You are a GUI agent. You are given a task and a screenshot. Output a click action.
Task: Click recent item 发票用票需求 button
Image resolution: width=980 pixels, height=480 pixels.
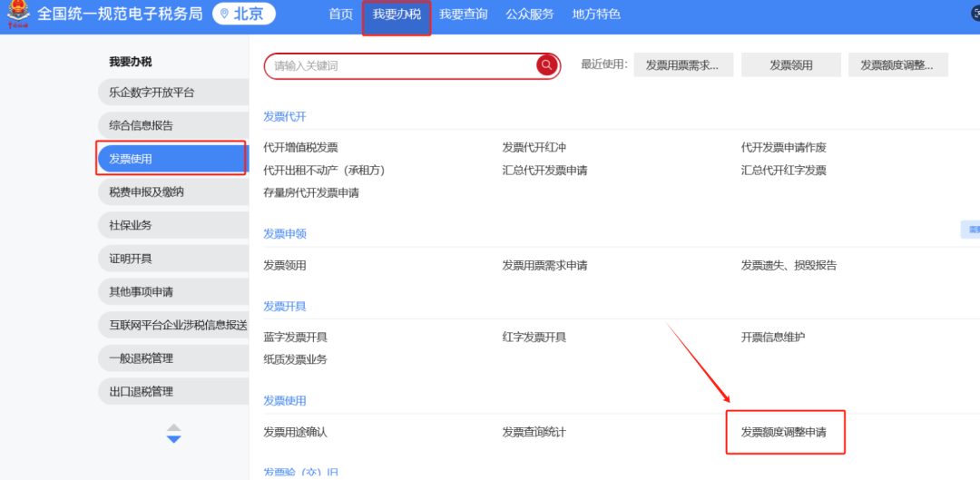[682, 65]
